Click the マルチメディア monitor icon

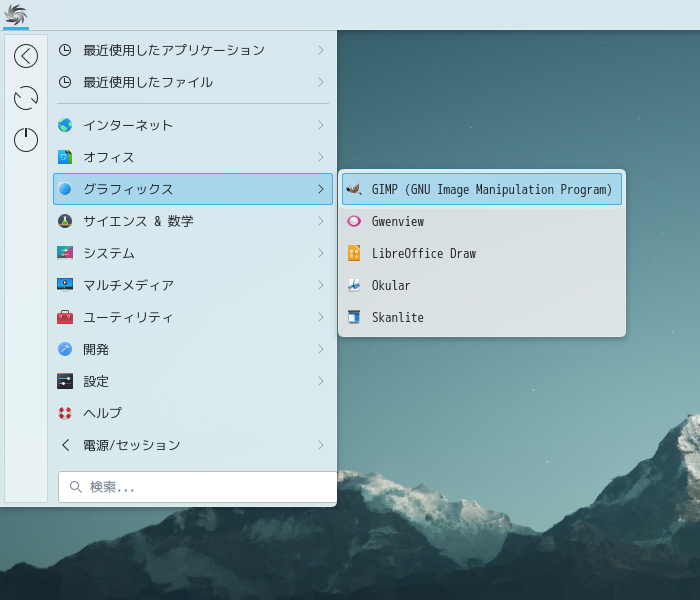(x=65, y=285)
